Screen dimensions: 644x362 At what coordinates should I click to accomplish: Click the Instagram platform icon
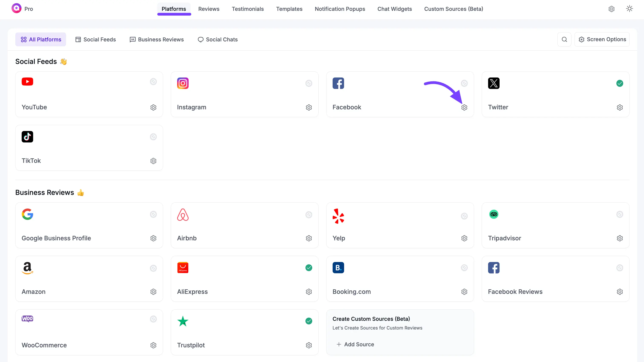coord(183,83)
